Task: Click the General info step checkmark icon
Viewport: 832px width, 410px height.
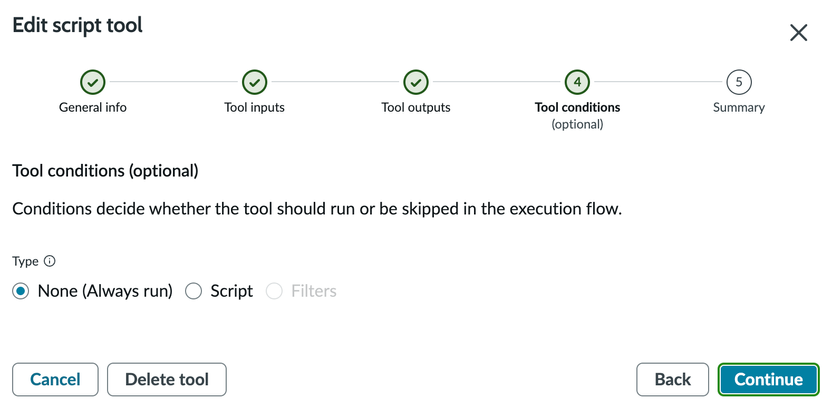Action: point(93,82)
